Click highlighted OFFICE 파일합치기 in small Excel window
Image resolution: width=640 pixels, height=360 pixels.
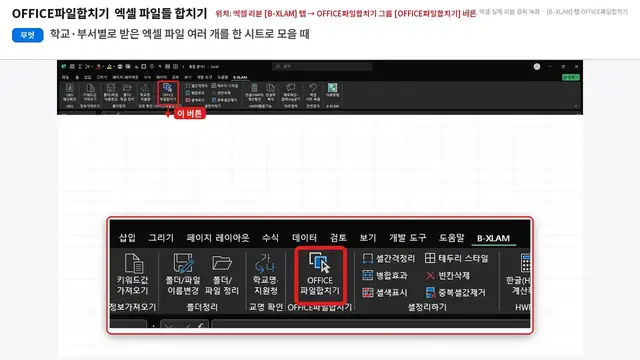coord(168,93)
